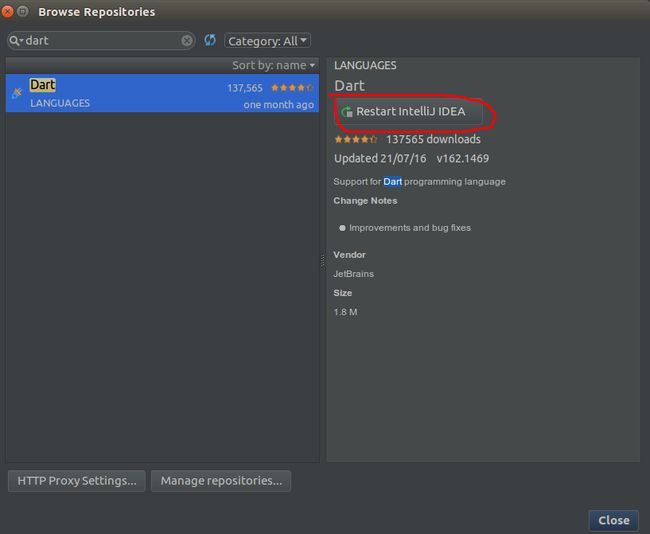This screenshot has width=650, height=534.
Task: Click star rating beside 137565 downloads
Action: pyautogui.click(x=356, y=139)
